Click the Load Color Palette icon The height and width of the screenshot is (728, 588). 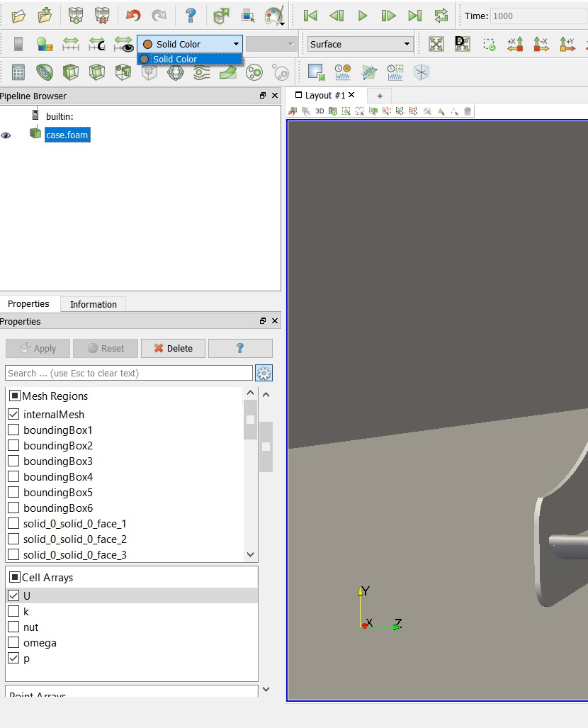click(x=273, y=16)
